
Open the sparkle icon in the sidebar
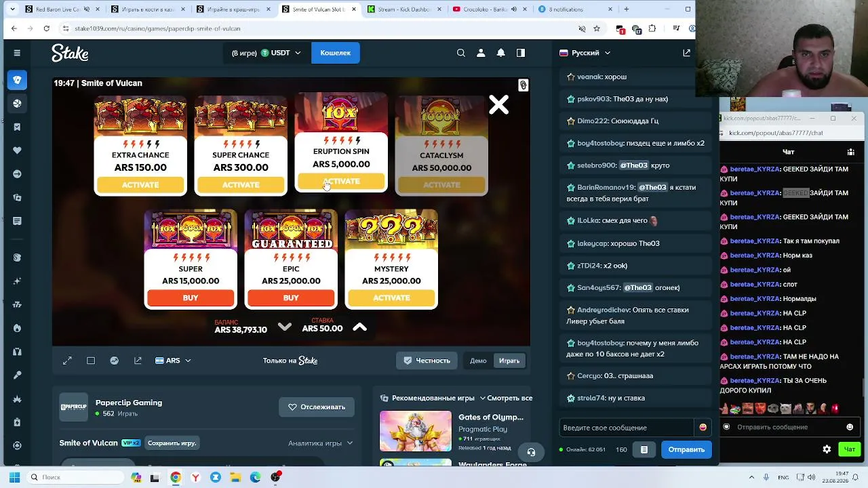pos(17,281)
